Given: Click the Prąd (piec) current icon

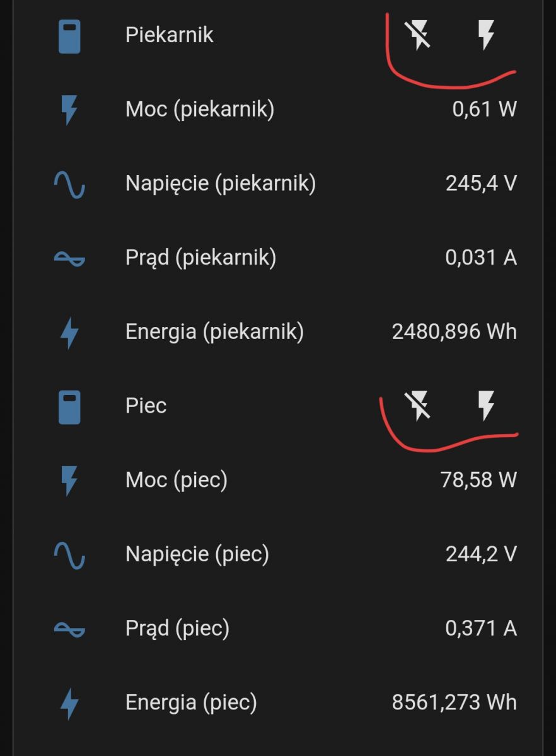Looking at the screenshot, I should pos(69,629).
